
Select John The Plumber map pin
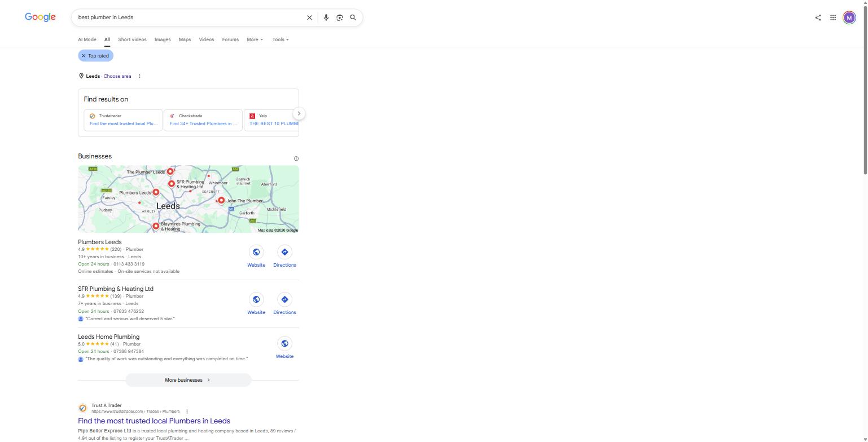(x=221, y=200)
